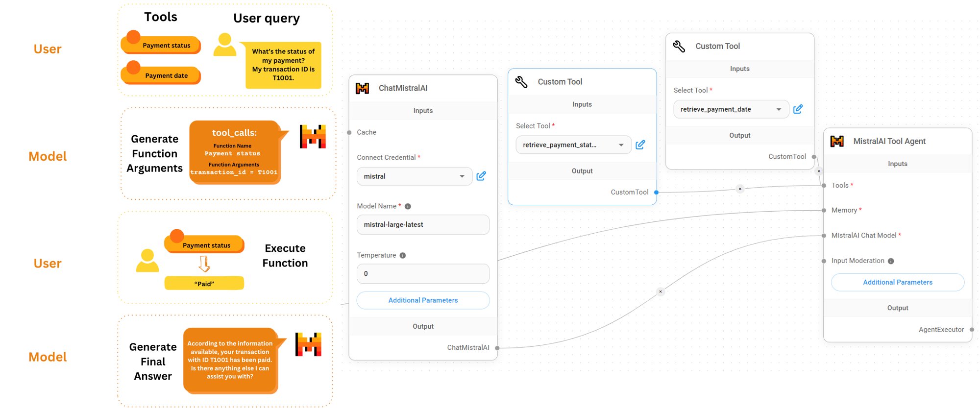Screen dimensions: 980x412
Task: Click the Generate Function Arguments heading
Action: click(155, 154)
